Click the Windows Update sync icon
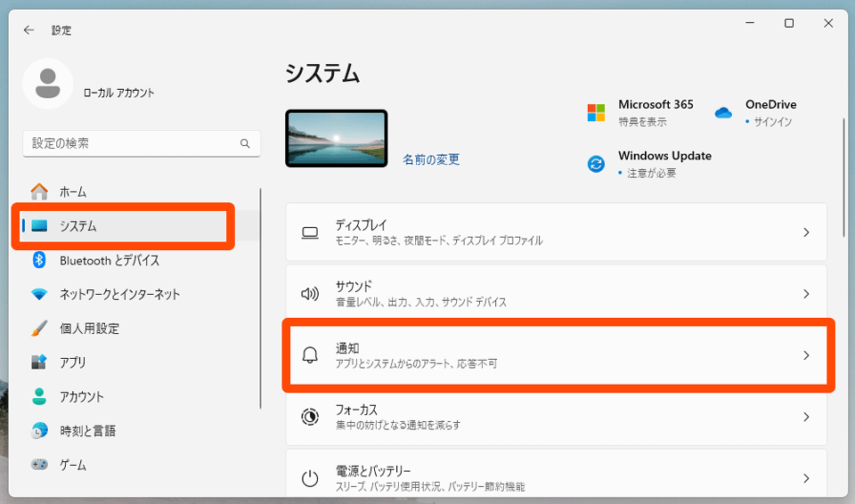This screenshot has width=855, height=504. 596,164
